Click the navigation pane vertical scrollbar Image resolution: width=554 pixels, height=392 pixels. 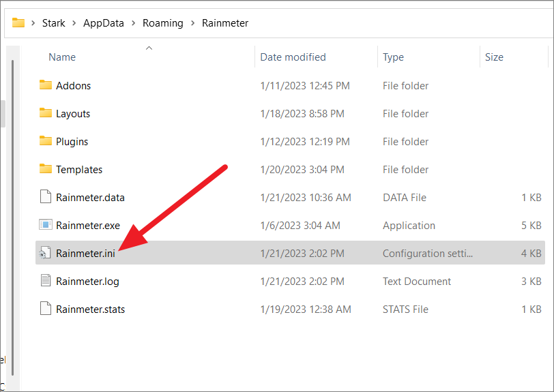(13, 217)
